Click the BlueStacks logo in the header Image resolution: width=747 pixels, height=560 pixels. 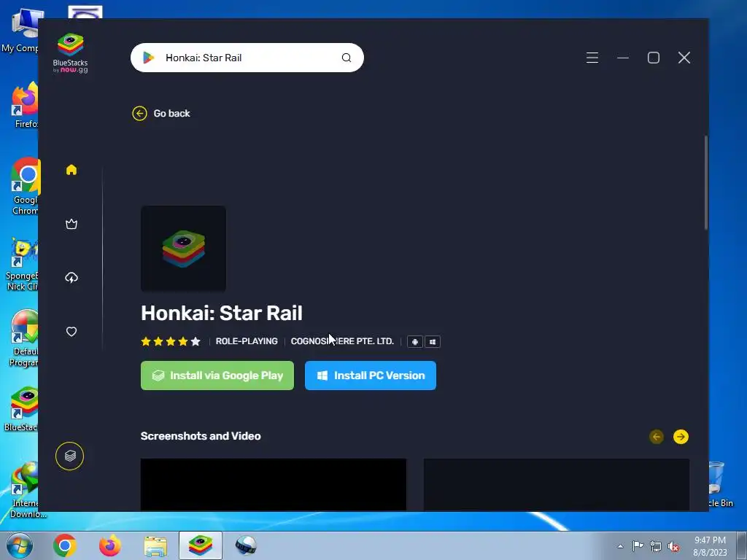tap(70, 52)
